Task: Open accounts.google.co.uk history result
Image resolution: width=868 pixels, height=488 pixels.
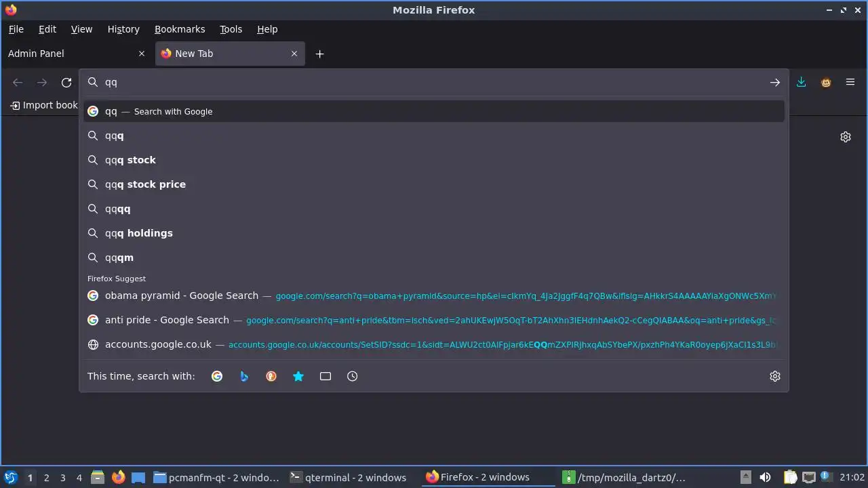Action: (x=434, y=344)
